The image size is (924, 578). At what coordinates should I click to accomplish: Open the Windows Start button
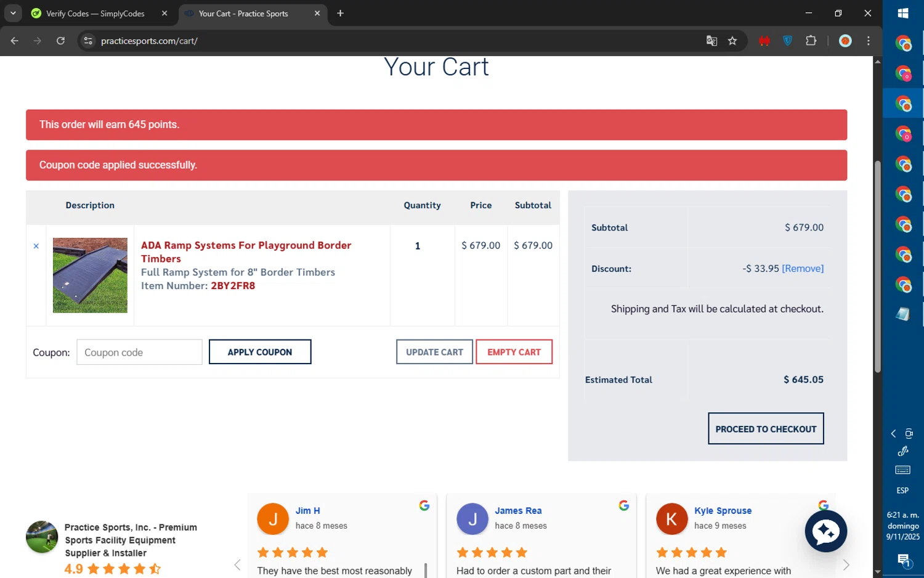[903, 13]
